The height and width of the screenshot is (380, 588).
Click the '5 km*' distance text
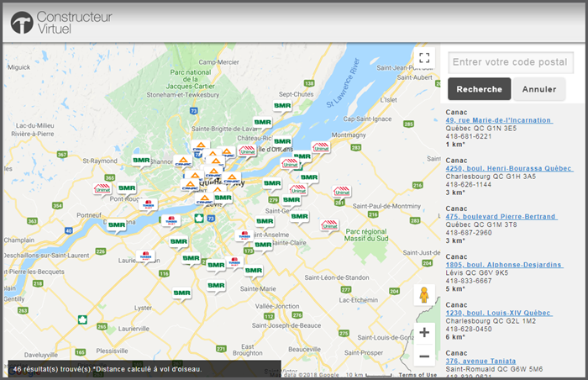455,288
